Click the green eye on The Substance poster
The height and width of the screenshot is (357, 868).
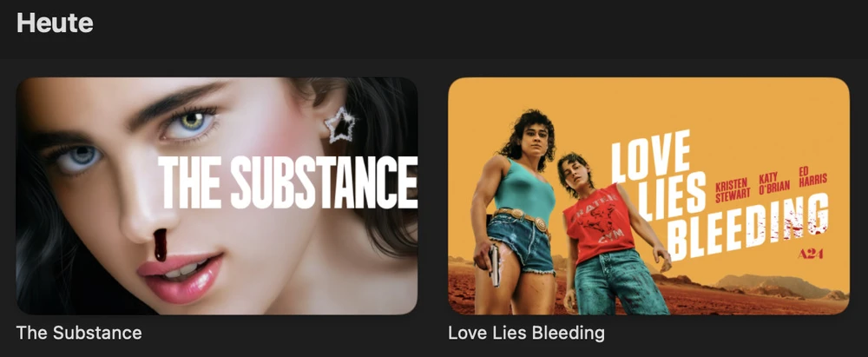192,122
